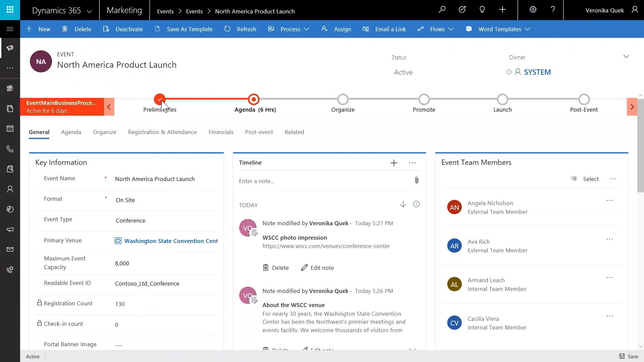The height and width of the screenshot is (362, 644).
Task: Click the assistant lightbulb icon
Action: click(x=482, y=10)
